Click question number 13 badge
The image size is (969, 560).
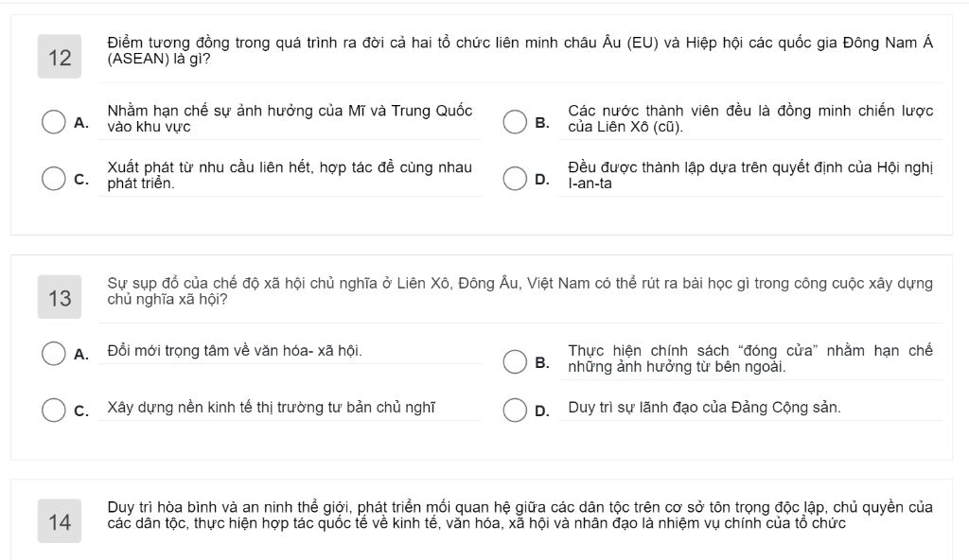click(x=60, y=297)
